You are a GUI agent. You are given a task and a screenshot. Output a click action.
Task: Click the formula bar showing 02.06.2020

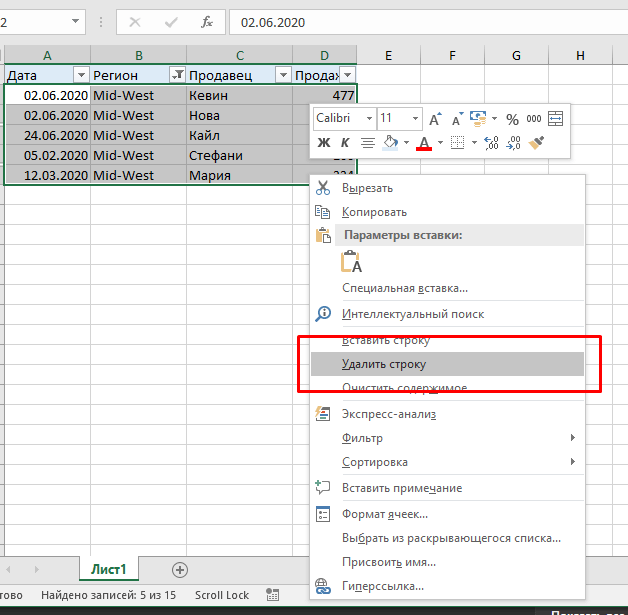pos(429,22)
